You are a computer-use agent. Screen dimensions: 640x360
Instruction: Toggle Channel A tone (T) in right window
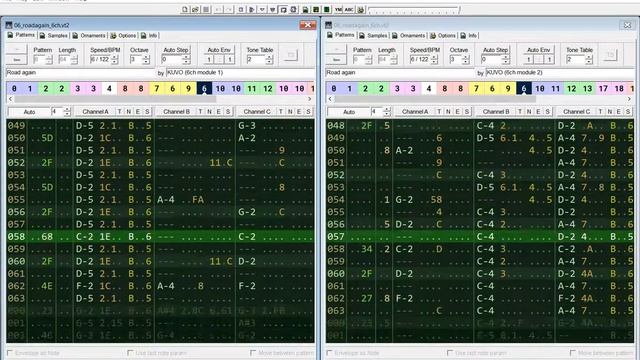[x=439, y=111]
